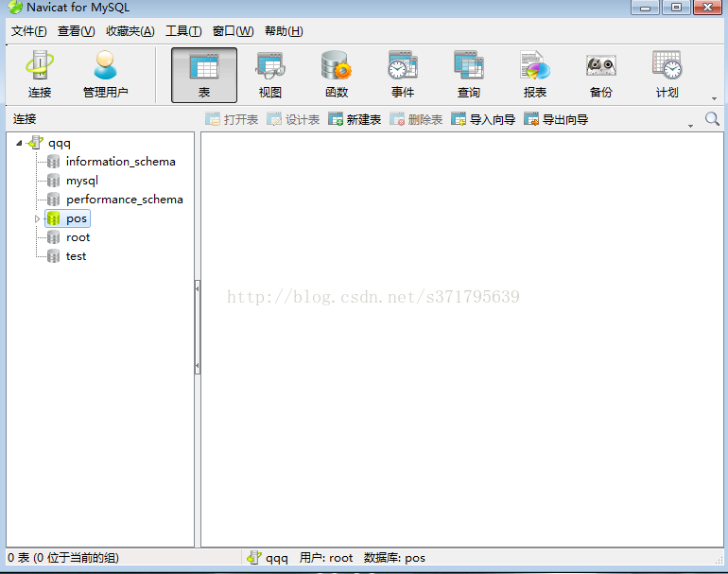Image resolution: width=728 pixels, height=574 pixels.
Task: Maximize the Navicat window
Action: (676, 8)
